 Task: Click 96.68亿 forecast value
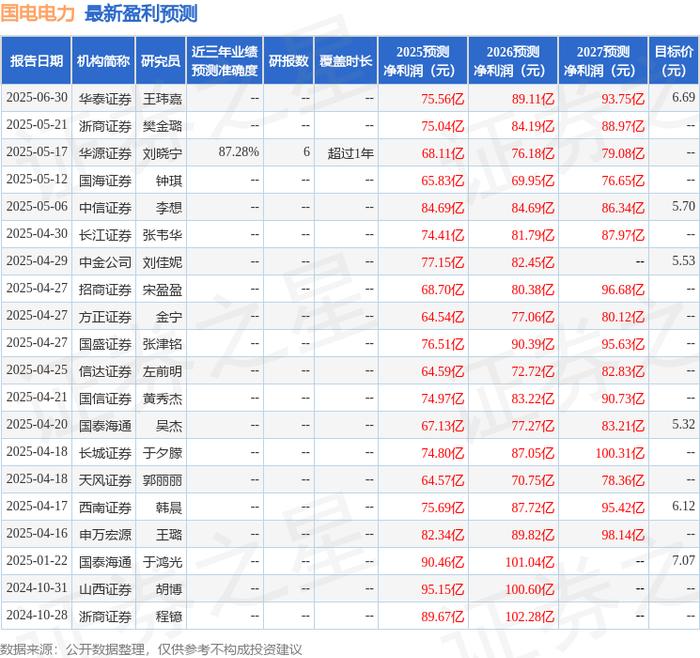(x=623, y=289)
